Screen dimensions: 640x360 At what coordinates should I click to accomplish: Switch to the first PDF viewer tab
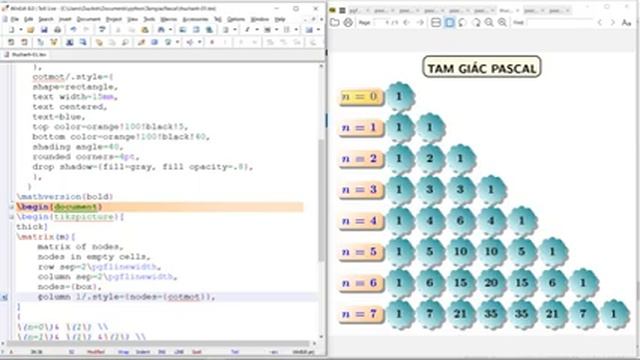pyautogui.click(x=359, y=10)
